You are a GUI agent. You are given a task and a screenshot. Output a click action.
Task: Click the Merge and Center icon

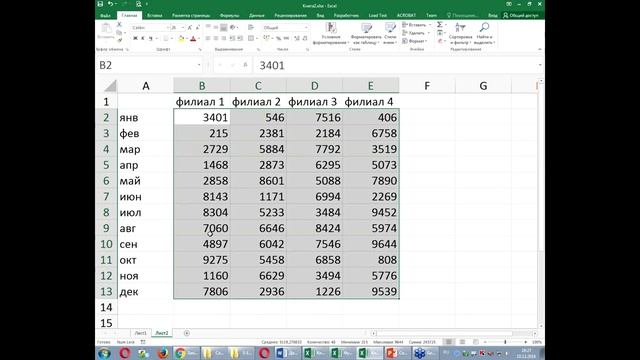click(251, 38)
